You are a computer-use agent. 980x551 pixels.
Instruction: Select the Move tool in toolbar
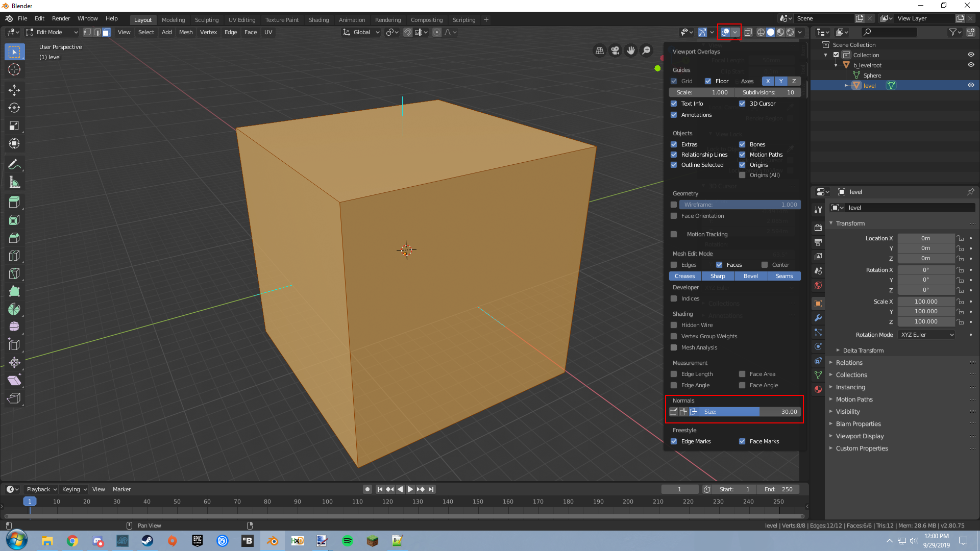(14, 90)
